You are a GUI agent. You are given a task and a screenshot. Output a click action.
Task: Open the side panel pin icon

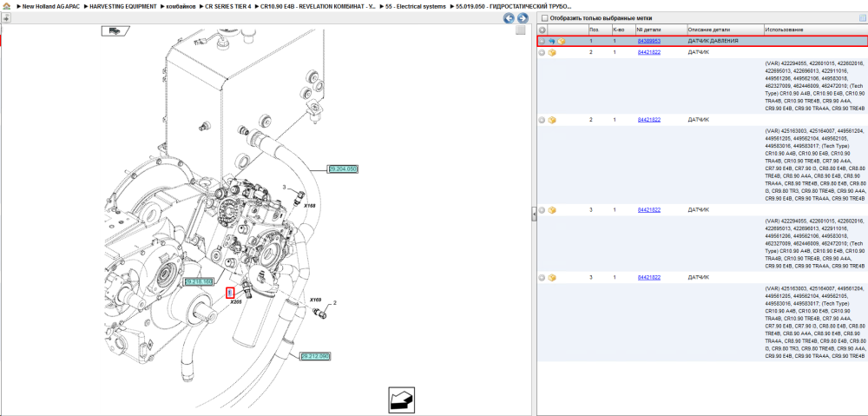(6, 17)
